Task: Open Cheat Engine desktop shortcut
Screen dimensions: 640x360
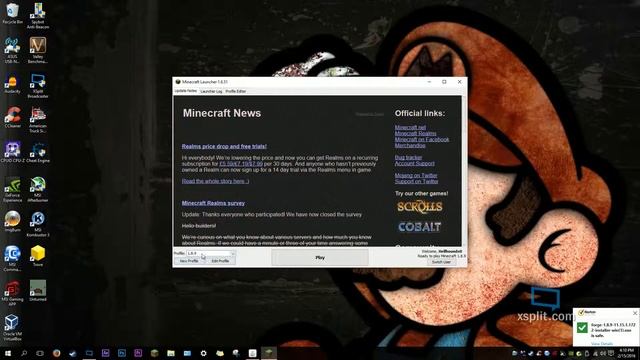Action: point(38,152)
